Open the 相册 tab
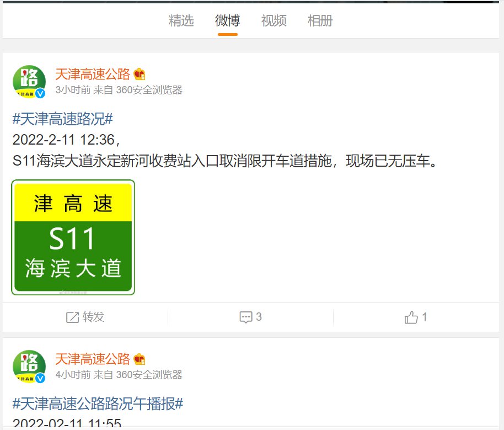Viewport: 504px width, 430px height. tap(320, 20)
